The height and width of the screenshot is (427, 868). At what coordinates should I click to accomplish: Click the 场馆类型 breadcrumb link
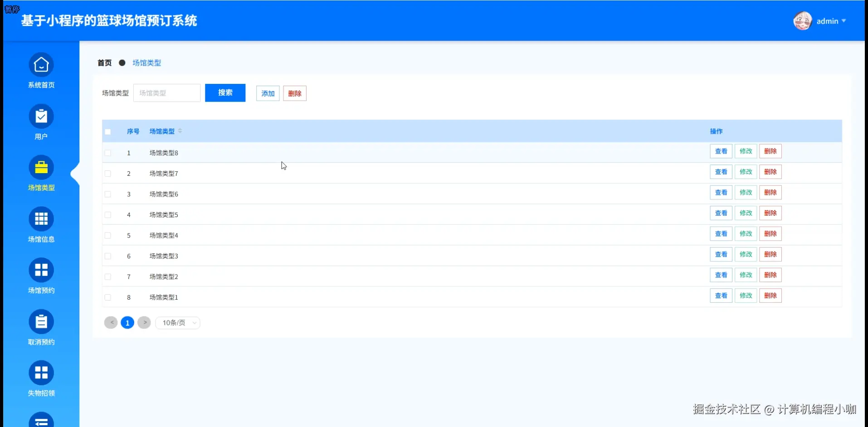coord(147,63)
